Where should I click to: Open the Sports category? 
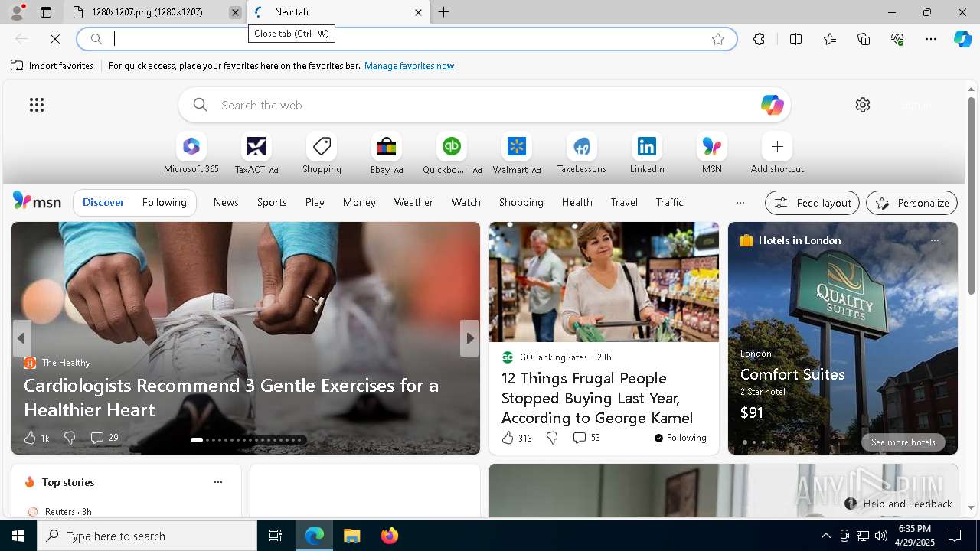coord(272,202)
